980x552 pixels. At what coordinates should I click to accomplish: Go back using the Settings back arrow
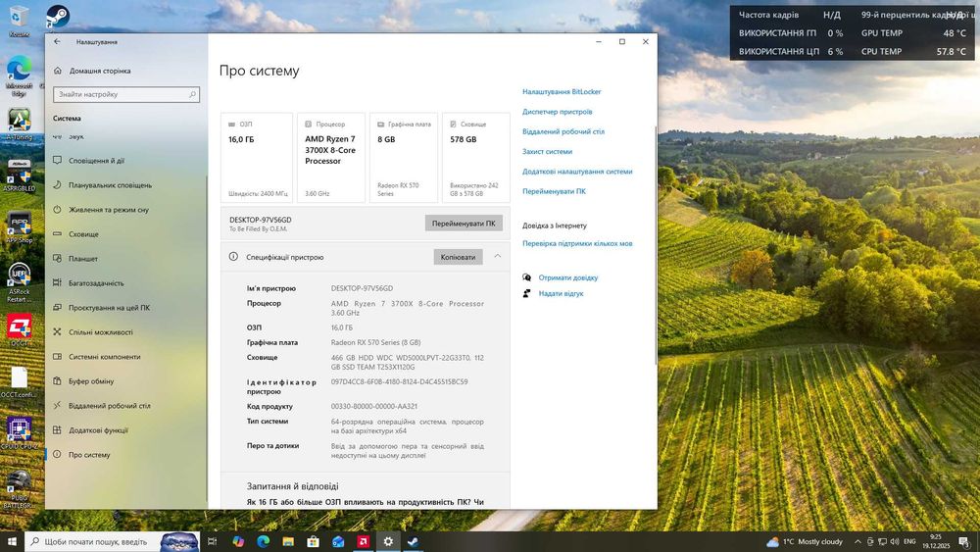pyautogui.click(x=58, y=42)
